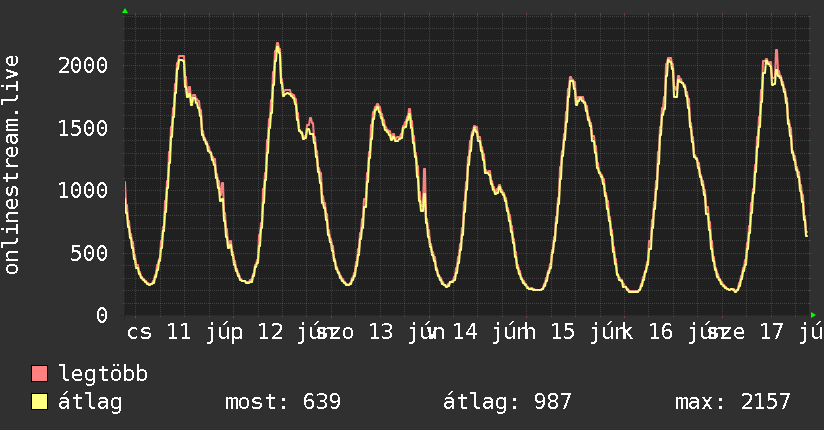Select the átlag legend label next to the yellow swatch
This screenshot has height=430, width=824.
90,402
